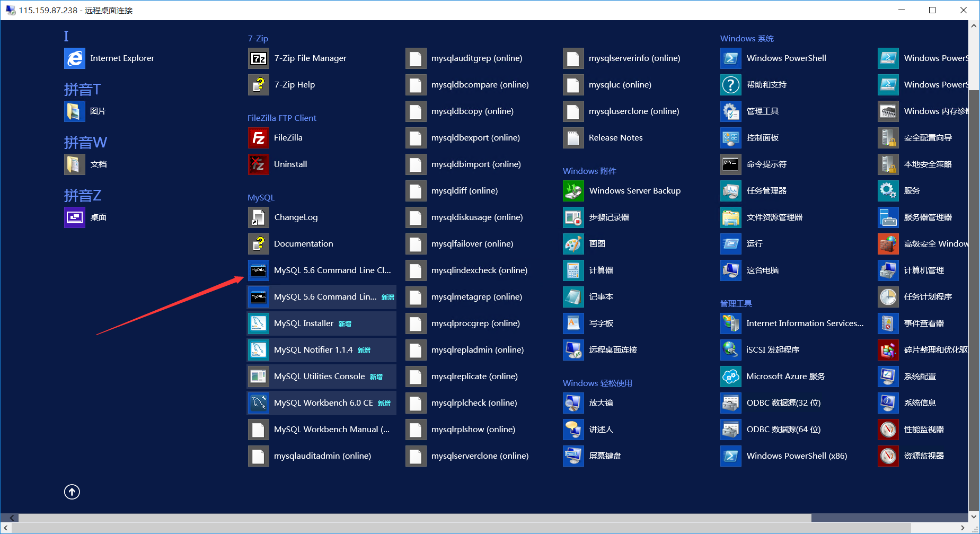Launch 命令提示符 command prompt icon
980x534 pixels.
[x=731, y=164]
